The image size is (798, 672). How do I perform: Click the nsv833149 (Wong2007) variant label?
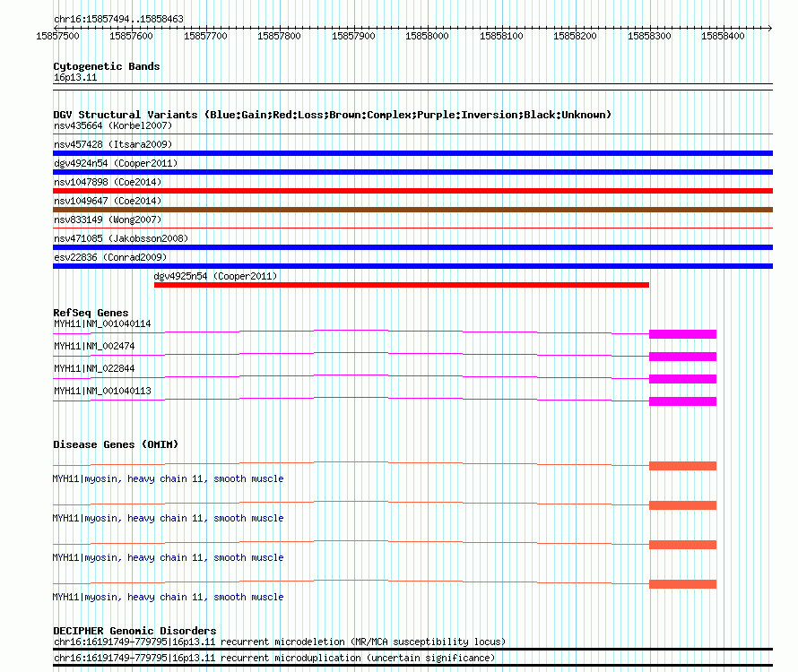tap(108, 220)
